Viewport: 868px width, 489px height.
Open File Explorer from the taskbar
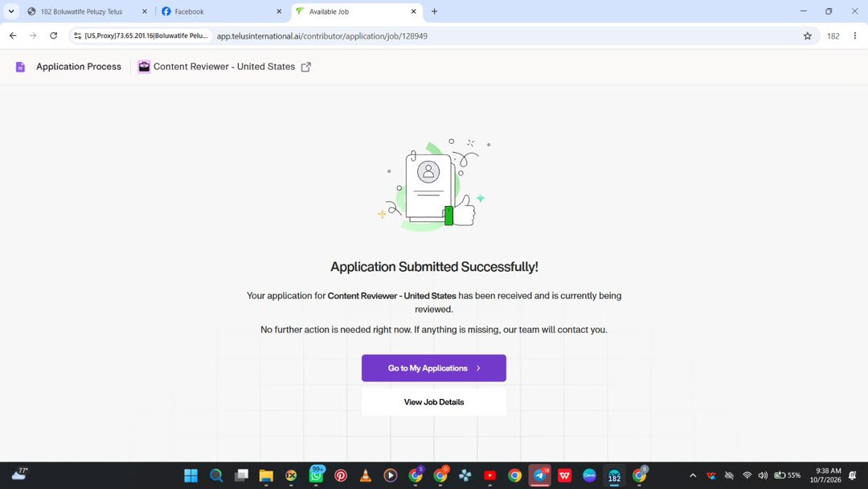[266, 475]
